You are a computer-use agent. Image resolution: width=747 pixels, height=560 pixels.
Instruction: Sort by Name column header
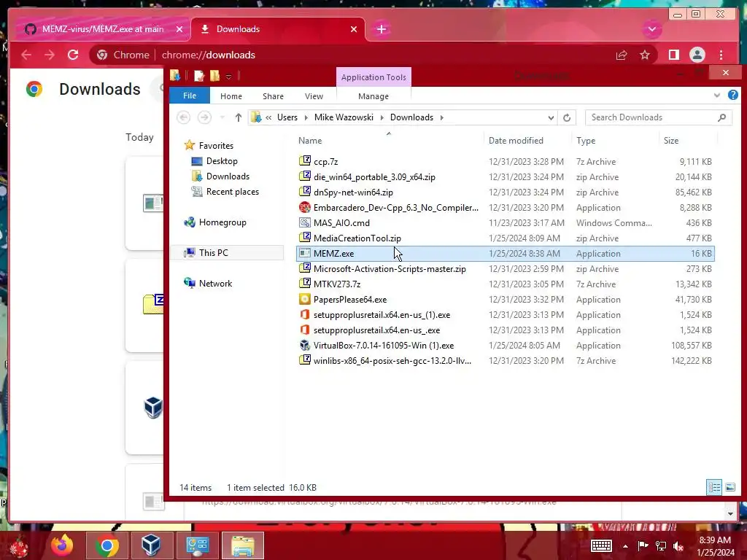click(388, 141)
